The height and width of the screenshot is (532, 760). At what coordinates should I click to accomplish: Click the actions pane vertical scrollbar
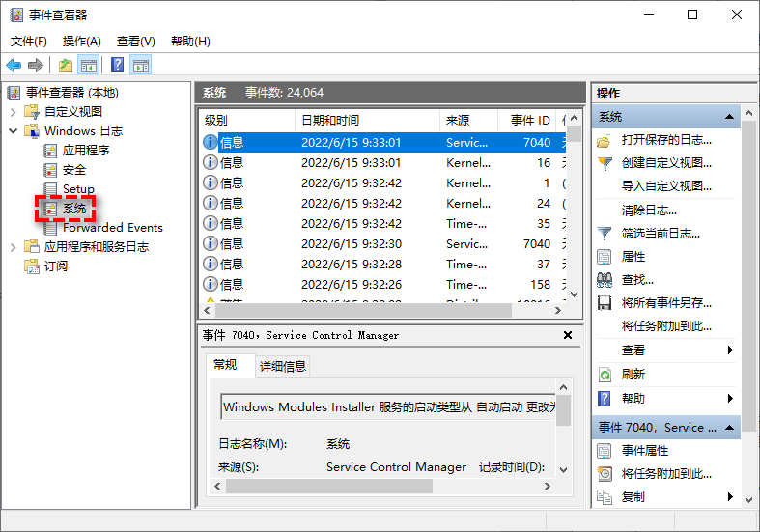[748, 276]
